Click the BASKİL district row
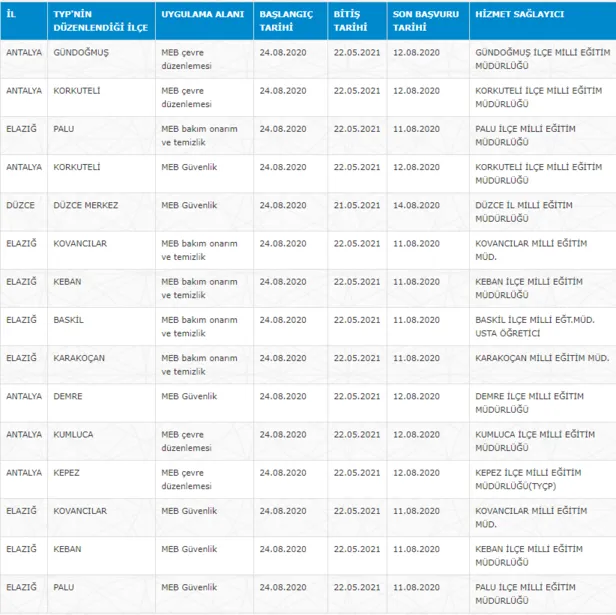Image resolution: width=616 pixels, height=615 pixels. pyautogui.click(x=69, y=320)
